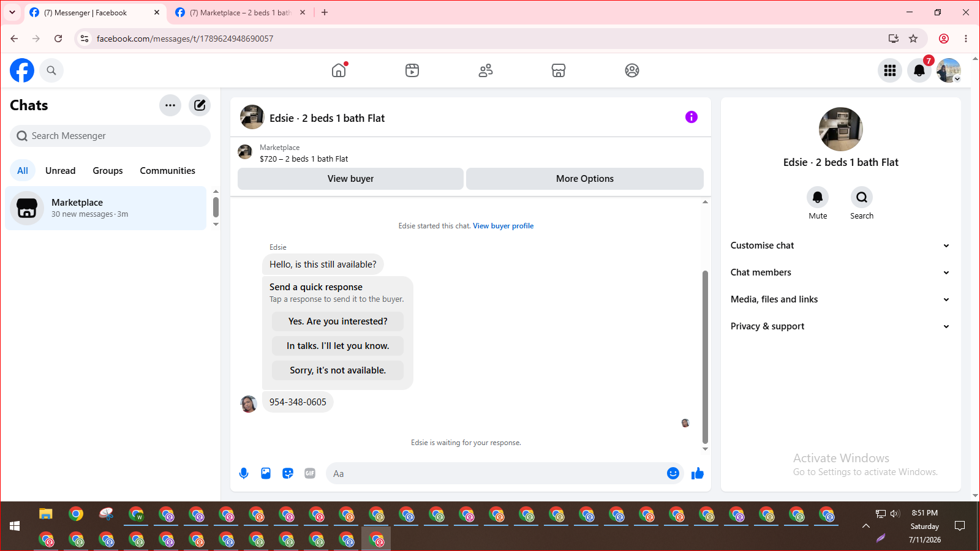Viewport: 980px width, 551px height.
Task: Show hidden system tray icons
Action: click(x=866, y=526)
